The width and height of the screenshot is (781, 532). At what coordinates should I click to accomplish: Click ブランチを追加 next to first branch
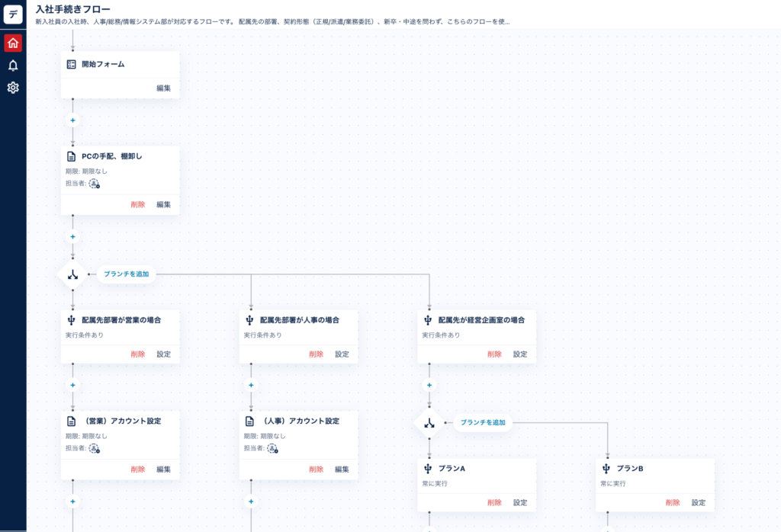coord(127,274)
